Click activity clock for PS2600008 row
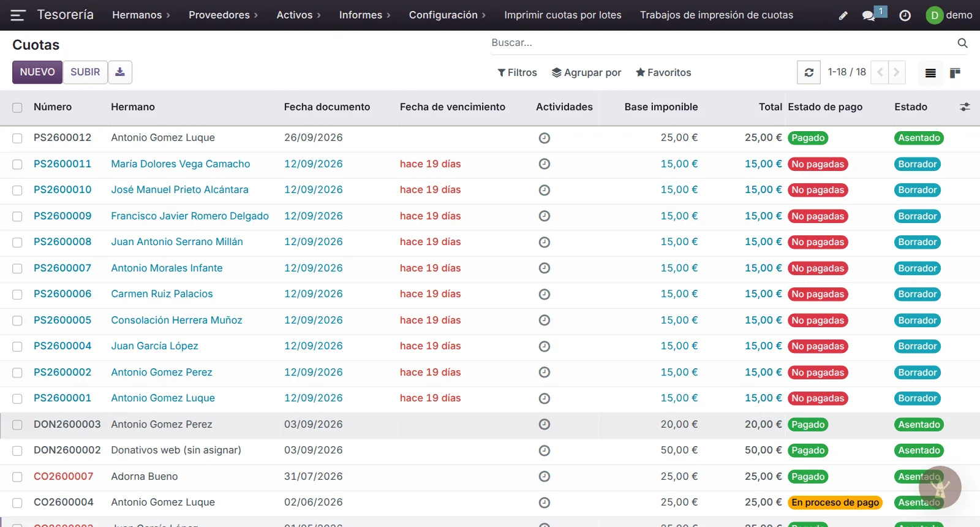Image resolution: width=980 pixels, height=527 pixels. [544, 242]
